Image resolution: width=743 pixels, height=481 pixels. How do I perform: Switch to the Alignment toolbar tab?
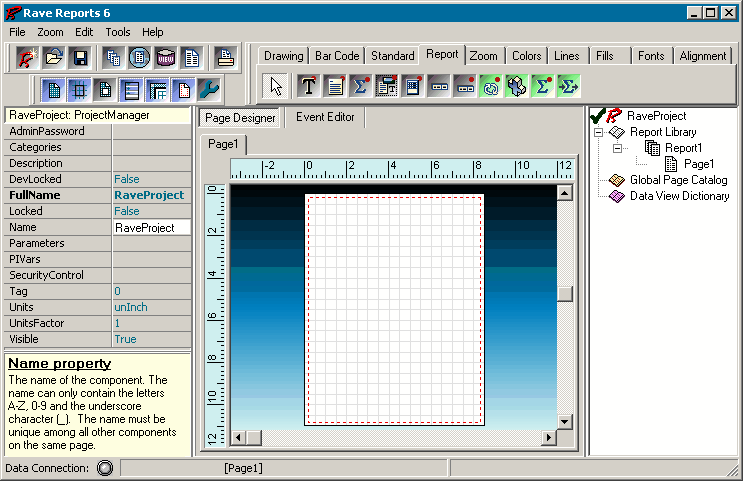point(703,56)
